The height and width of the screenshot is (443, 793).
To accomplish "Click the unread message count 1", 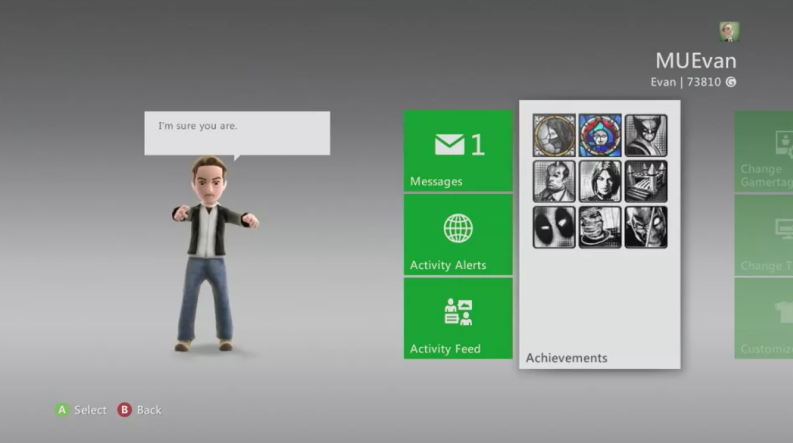I will click(x=477, y=145).
